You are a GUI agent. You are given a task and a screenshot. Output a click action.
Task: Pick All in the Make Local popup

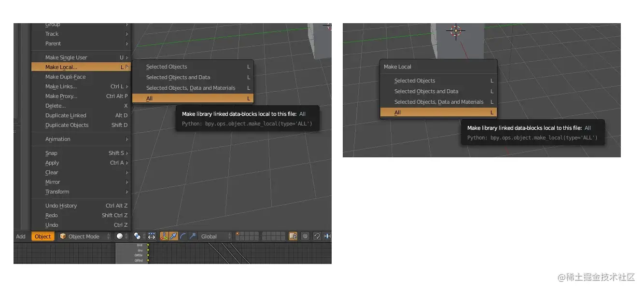coord(438,112)
